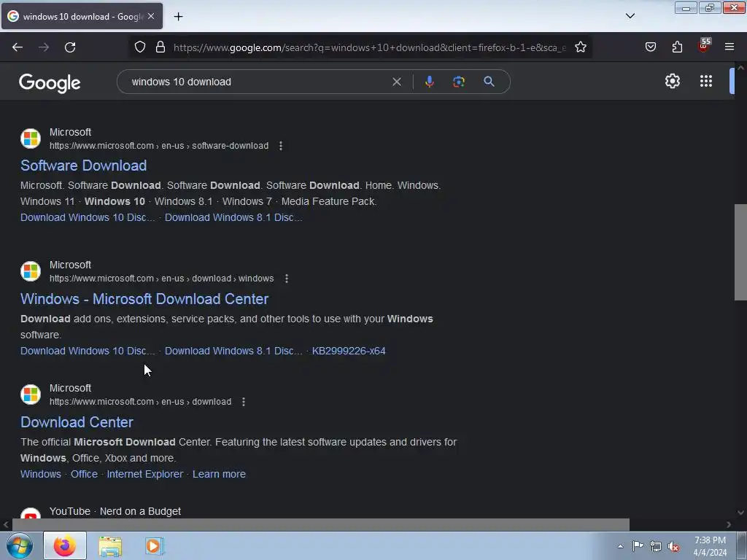Open the KB2999226-x64 sitelink

(x=349, y=351)
